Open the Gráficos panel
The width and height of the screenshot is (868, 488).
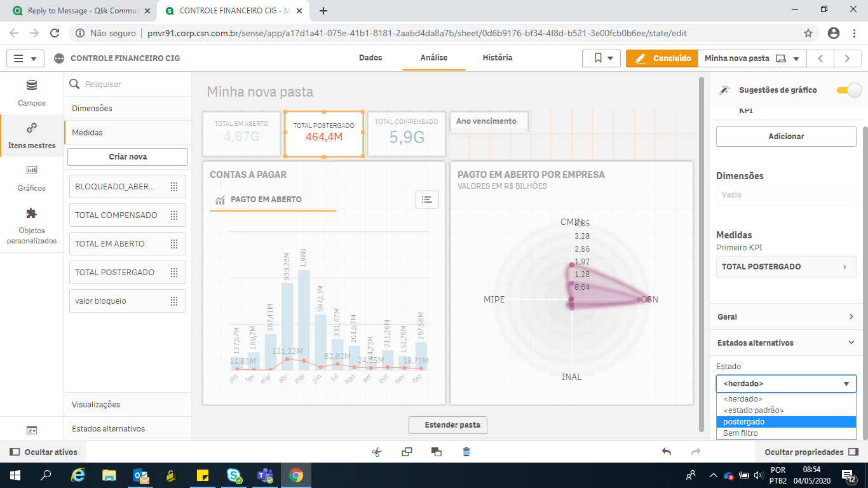coord(31,178)
